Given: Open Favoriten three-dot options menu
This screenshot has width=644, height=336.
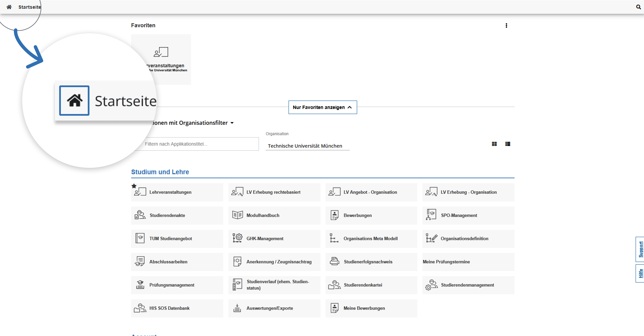Looking at the screenshot, I should [506, 26].
